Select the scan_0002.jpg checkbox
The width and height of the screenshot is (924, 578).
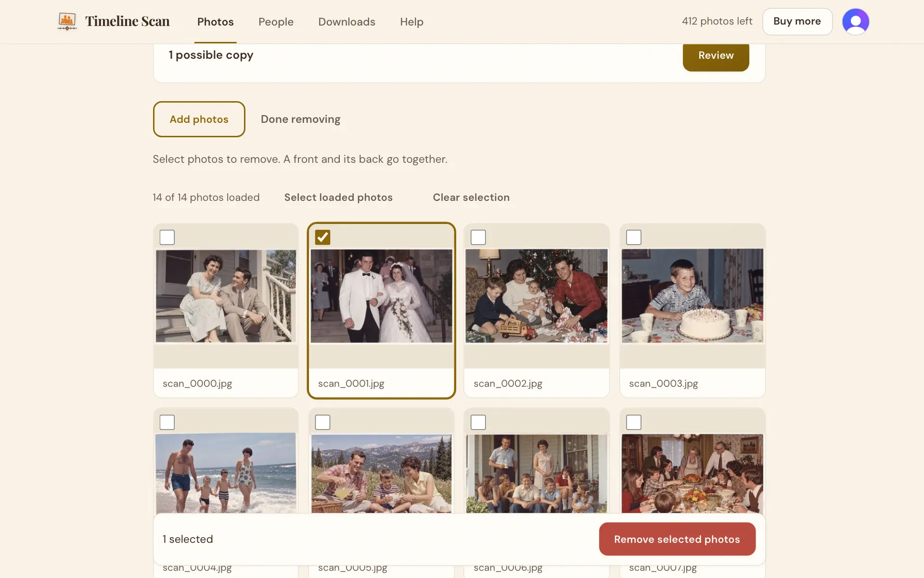(478, 237)
